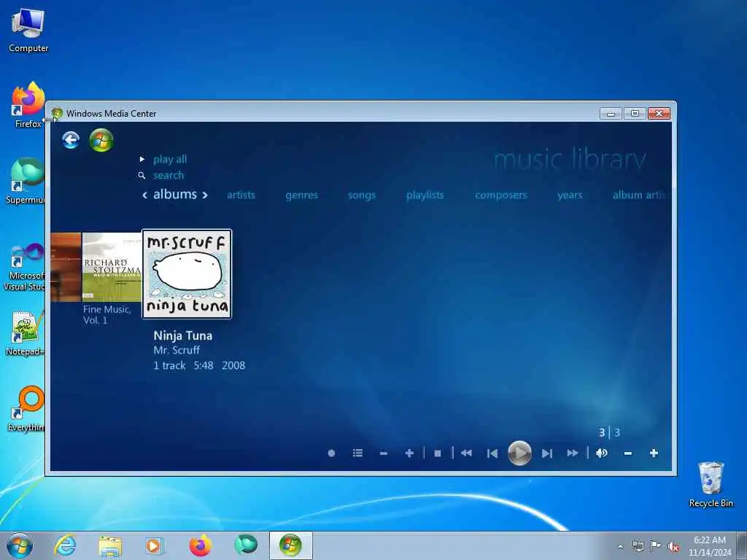Image resolution: width=747 pixels, height=560 pixels.
Task: Click the Fine Music, Vol. 1 label
Action: [x=107, y=315]
